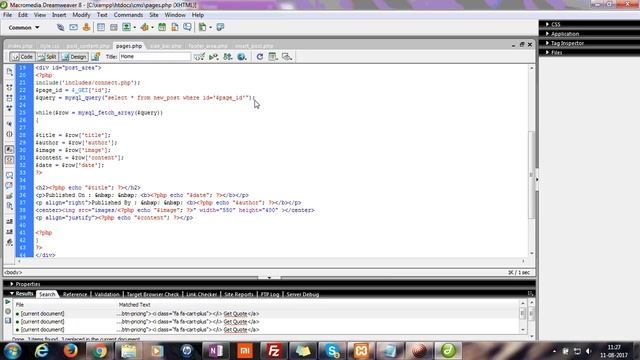Click the Media insert icon
640x360 pixels.
pos(144,27)
